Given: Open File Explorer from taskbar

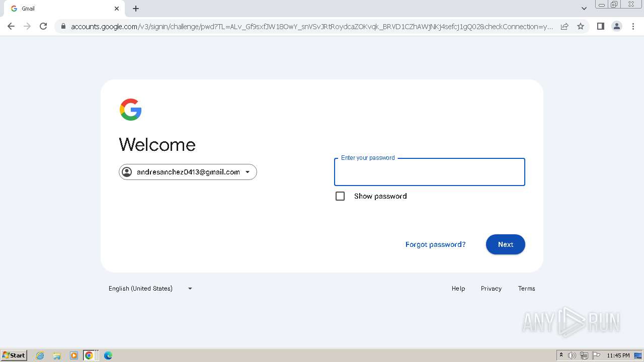Looking at the screenshot, I should point(57,355).
